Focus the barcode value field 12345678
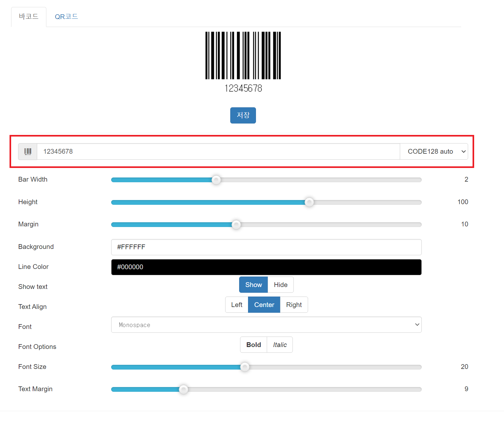 point(218,151)
